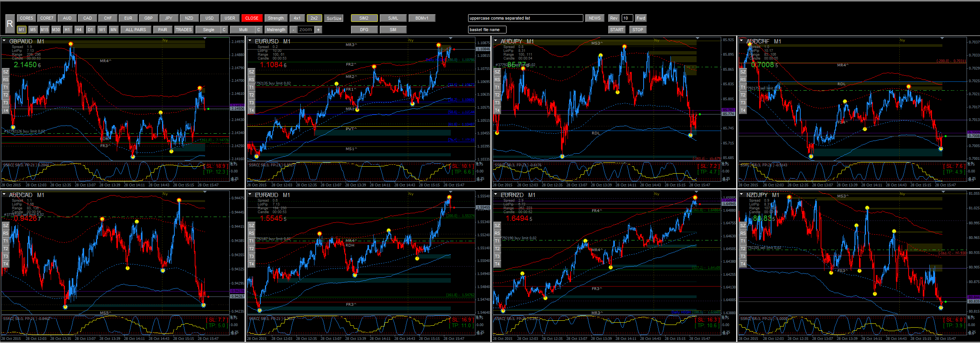Expand the AUDCHF chart dropdown triangle

point(742,40)
